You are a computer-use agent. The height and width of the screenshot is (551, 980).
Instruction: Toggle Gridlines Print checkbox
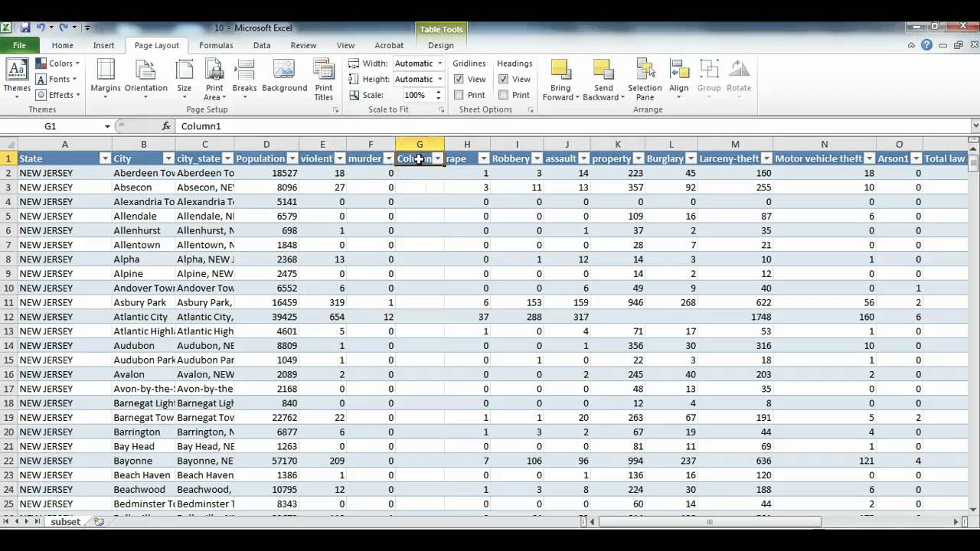coord(459,95)
